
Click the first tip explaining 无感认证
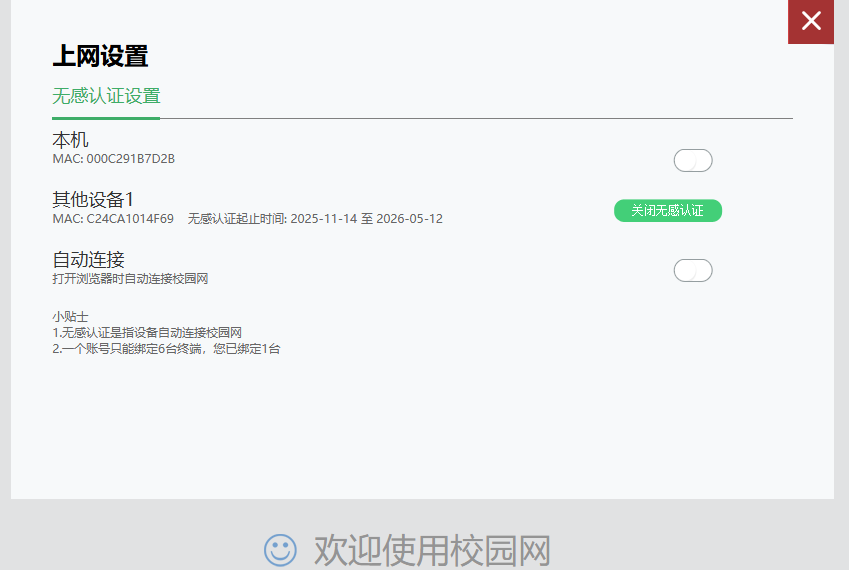(x=147, y=332)
